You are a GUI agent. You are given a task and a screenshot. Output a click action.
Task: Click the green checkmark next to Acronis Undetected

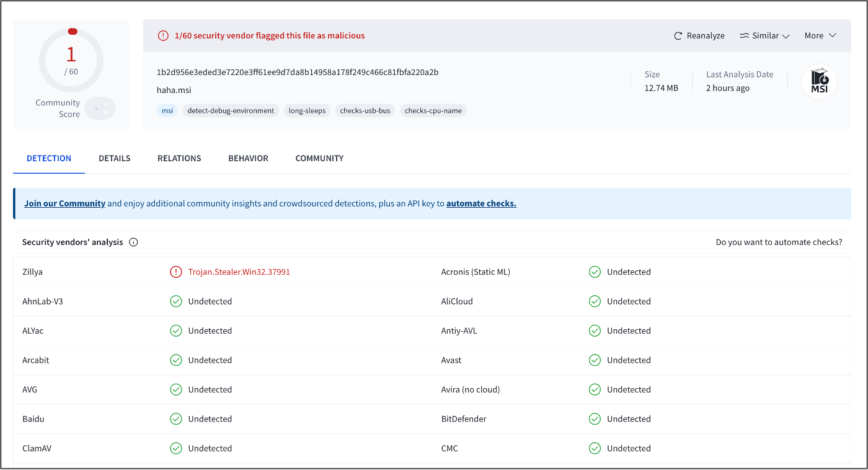(595, 272)
